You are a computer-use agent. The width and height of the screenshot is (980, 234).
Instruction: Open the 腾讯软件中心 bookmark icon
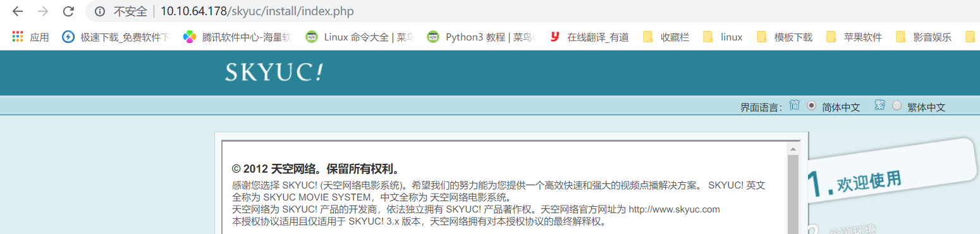(189, 37)
